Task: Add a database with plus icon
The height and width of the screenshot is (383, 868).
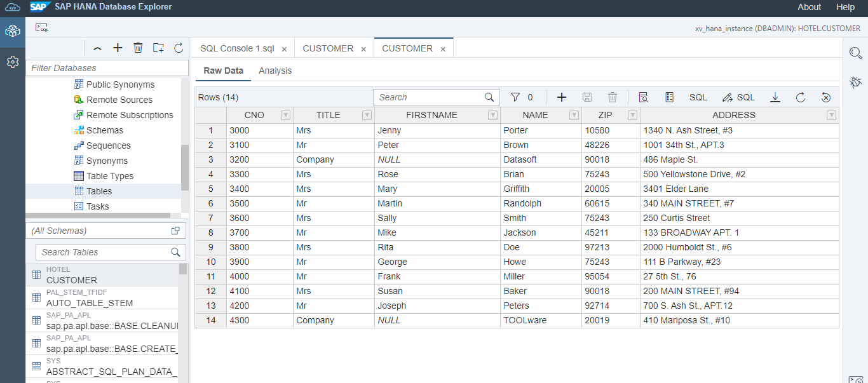Action: click(x=118, y=48)
